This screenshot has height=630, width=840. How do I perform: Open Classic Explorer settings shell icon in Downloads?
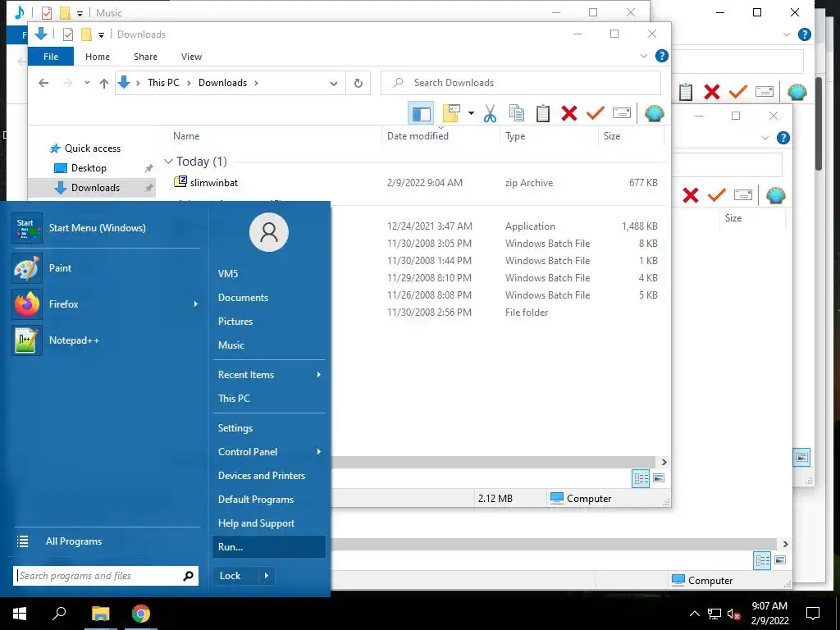tap(654, 113)
